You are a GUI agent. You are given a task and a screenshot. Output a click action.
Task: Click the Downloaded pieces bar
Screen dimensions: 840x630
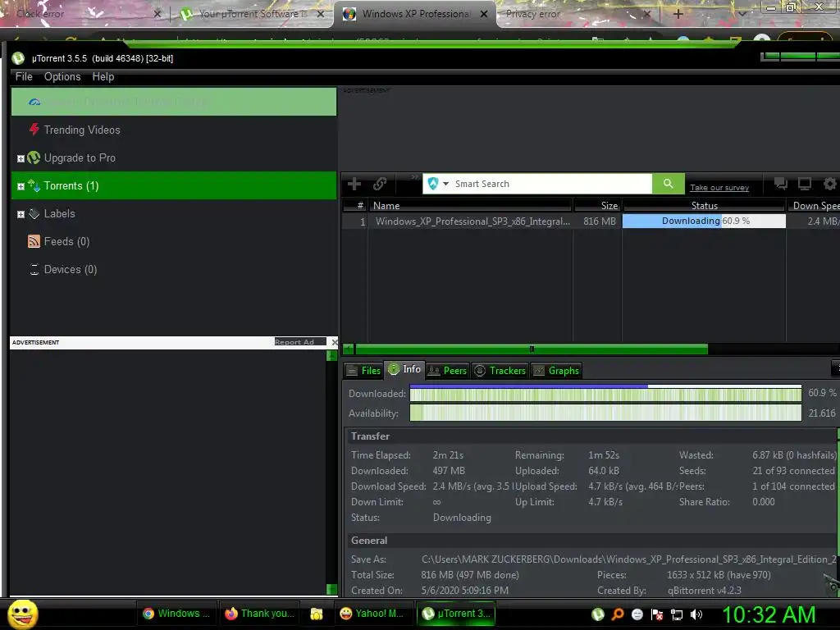[605, 393]
